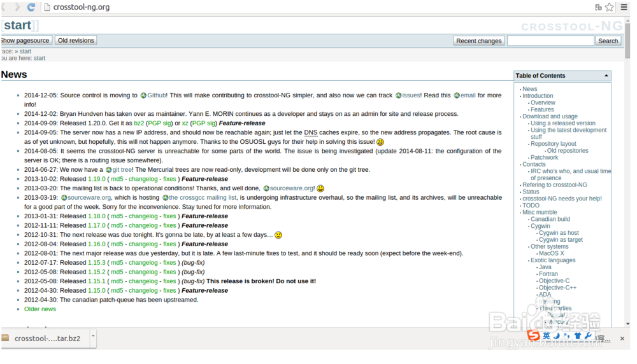Go to Exotic languages entry
The image size is (637, 364).
553,260
